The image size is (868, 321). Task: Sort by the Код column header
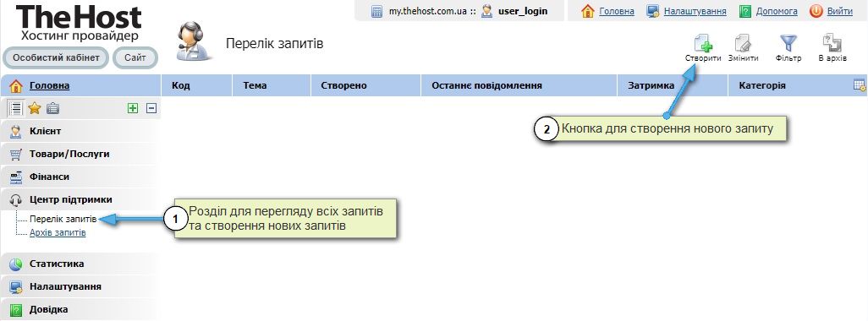tap(196, 85)
